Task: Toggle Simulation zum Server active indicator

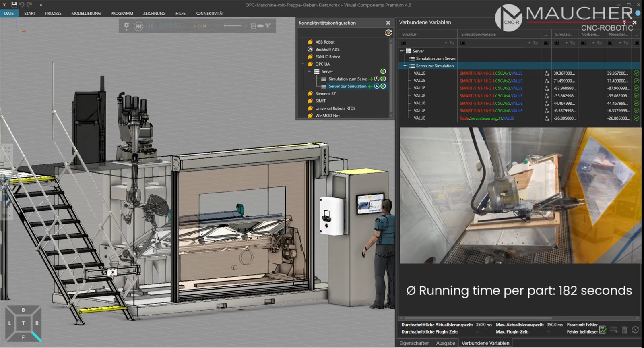Action: (x=383, y=79)
